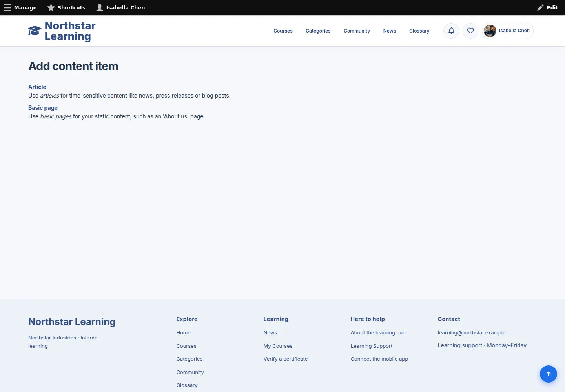
Task: Go to Courses in the header nav
Action: pyautogui.click(x=283, y=31)
